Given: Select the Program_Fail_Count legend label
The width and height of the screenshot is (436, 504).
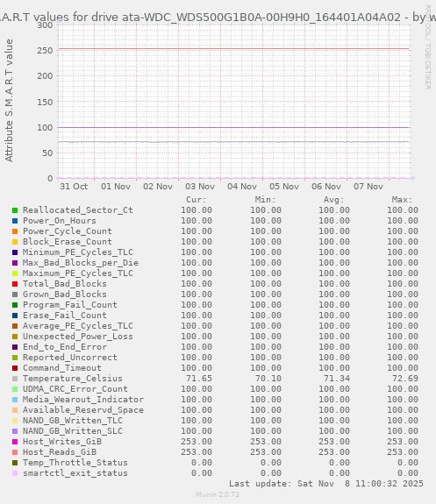Looking at the screenshot, I should pyautogui.click(x=70, y=305).
